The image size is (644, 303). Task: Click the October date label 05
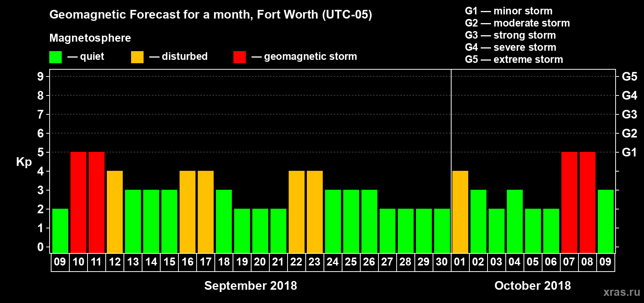[533, 262]
